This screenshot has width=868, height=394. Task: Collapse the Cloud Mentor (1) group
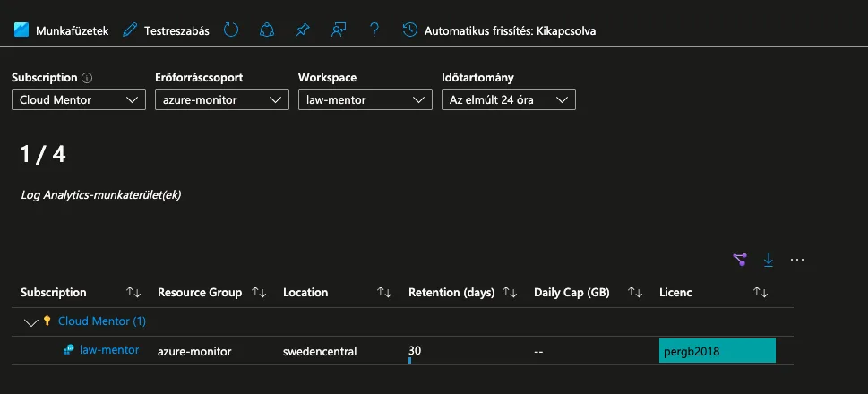pos(32,321)
